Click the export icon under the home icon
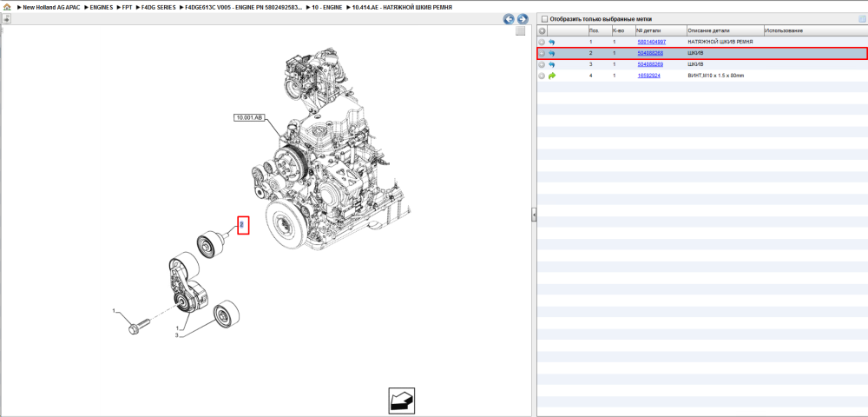868x417 pixels. [x=6, y=19]
